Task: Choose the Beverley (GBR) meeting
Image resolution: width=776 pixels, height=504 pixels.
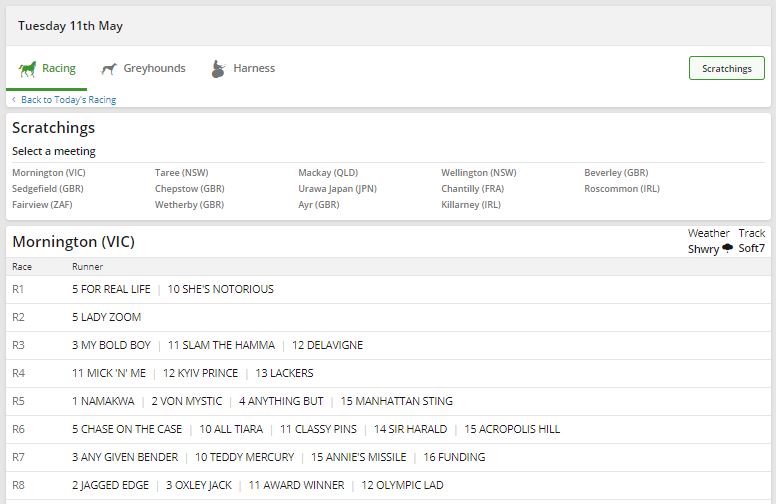Action: point(616,173)
